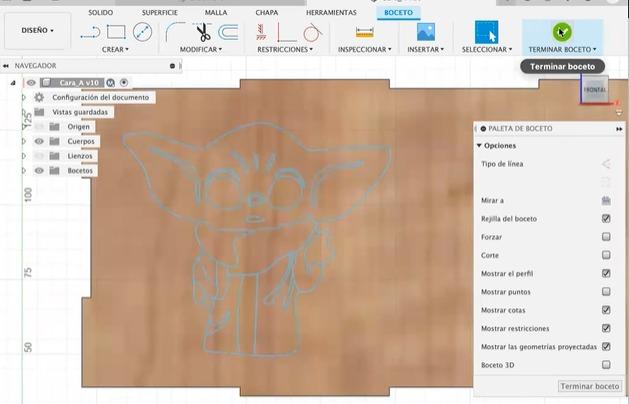
Task: Click the PALETA DE BOCETO header title
Action: (x=520, y=129)
